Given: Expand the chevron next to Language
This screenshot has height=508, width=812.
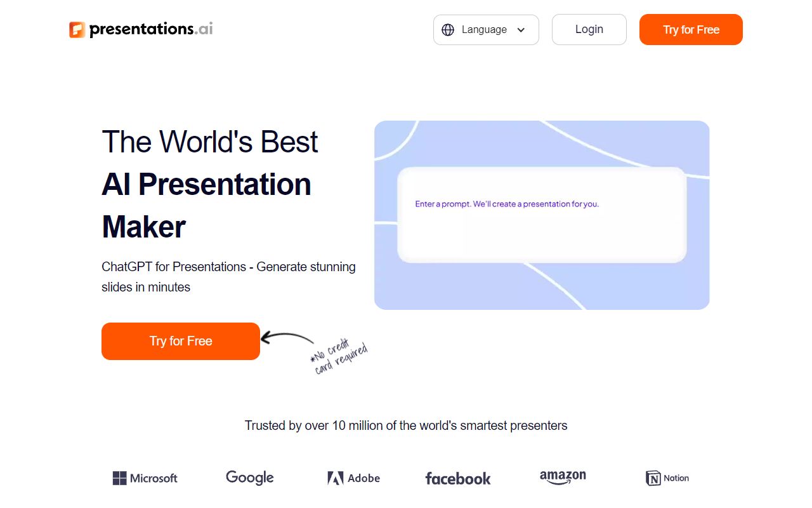Looking at the screenshot, I should pyautogui.click(x=520, y=30).
